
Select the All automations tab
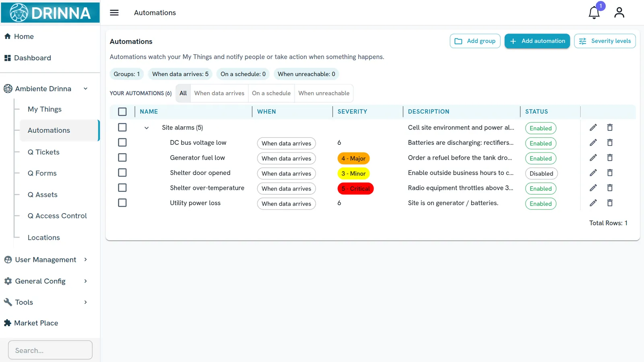(x=183, y=93)
